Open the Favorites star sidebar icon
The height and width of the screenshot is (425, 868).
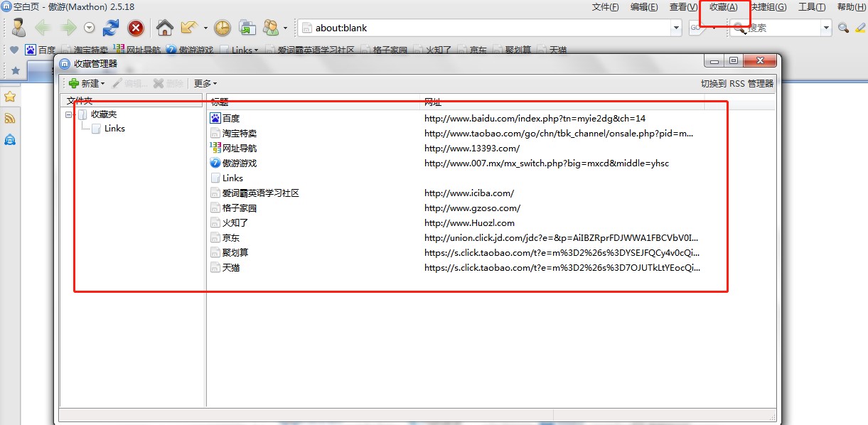coord(10,96)
